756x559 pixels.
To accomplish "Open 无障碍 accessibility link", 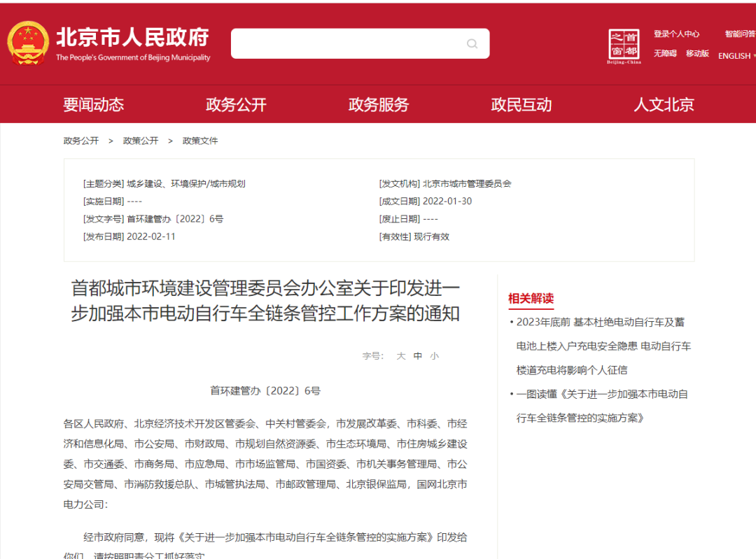I will pos(665,53).
